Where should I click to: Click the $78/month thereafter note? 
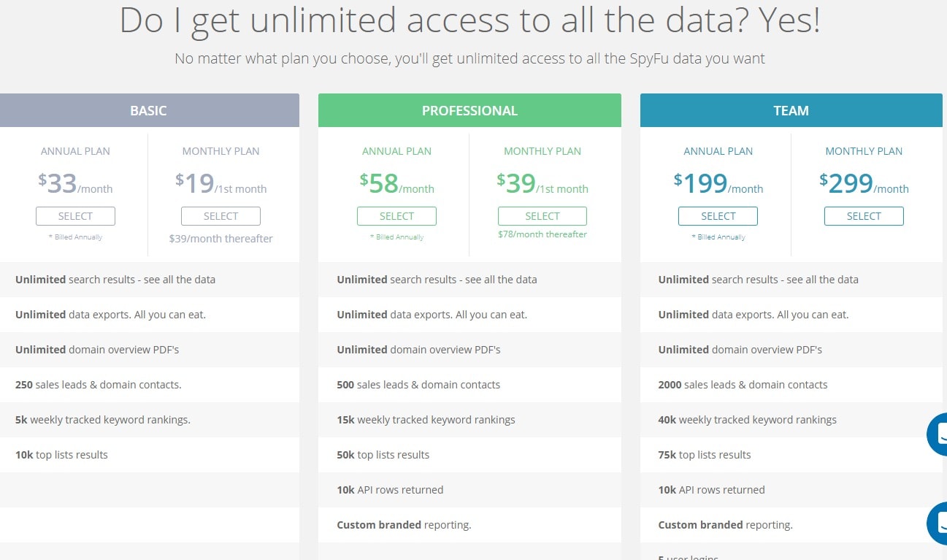pyautogui.click(x=542, y=234)
